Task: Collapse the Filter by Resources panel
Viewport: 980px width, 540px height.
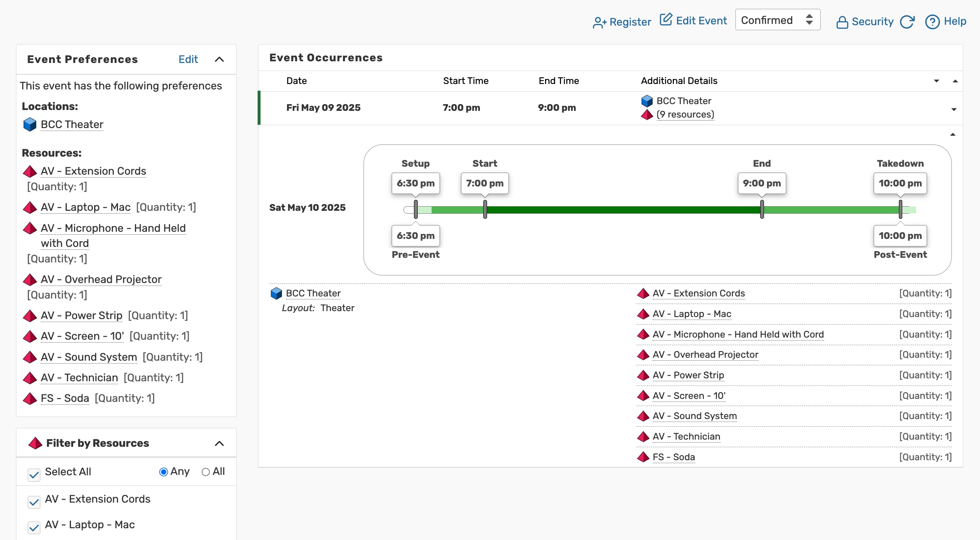Action: [x=219, y=443]
